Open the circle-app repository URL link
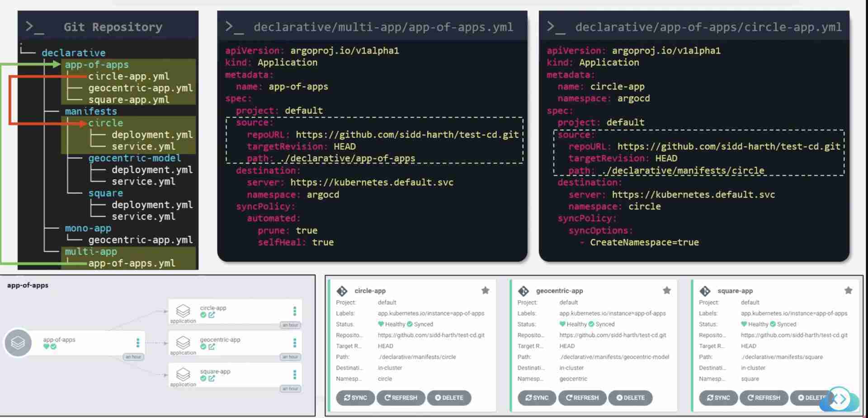The width and height of the screenshot is (868, 418). pyautogui.click(x=431, y=335)
